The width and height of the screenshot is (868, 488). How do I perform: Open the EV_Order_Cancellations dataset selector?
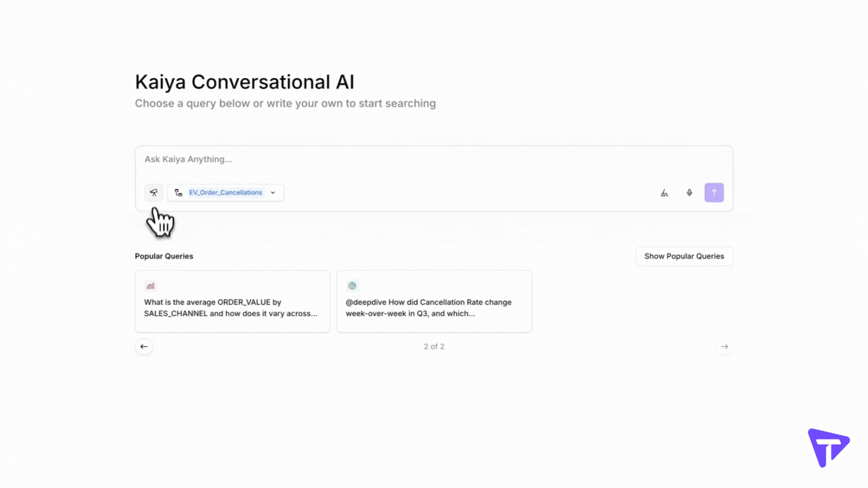225,192
